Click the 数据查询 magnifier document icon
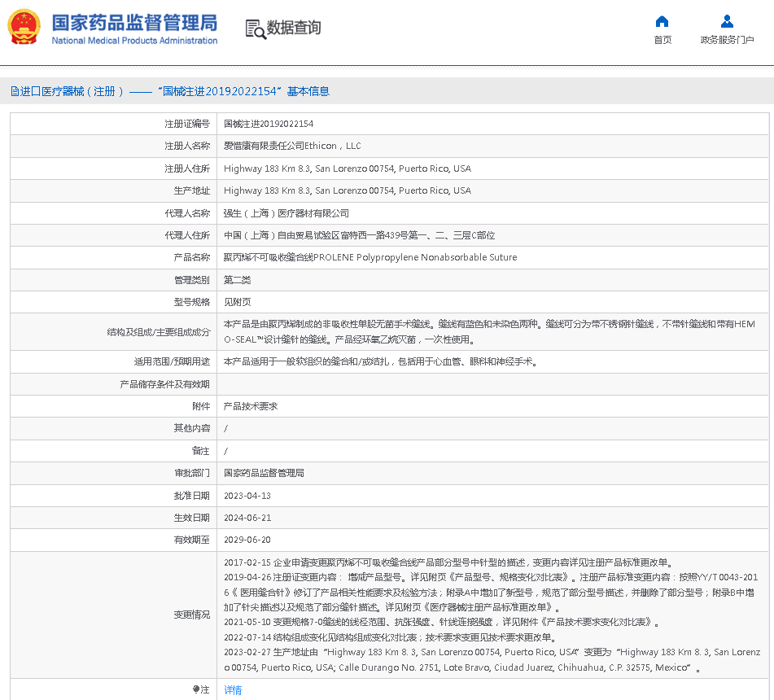Viewport: 774px width, 700px height. [256, 29]
